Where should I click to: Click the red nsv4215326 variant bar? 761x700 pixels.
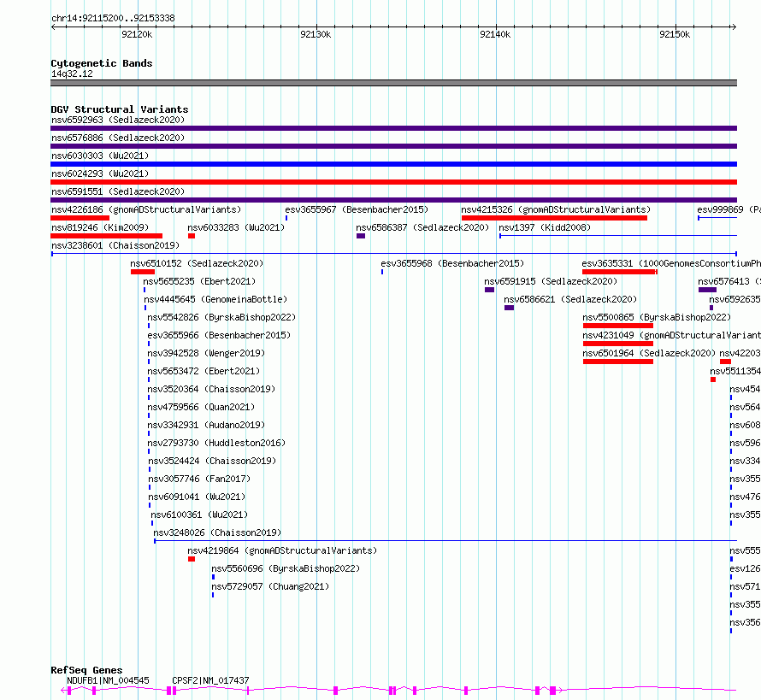[x=554, y=218]
